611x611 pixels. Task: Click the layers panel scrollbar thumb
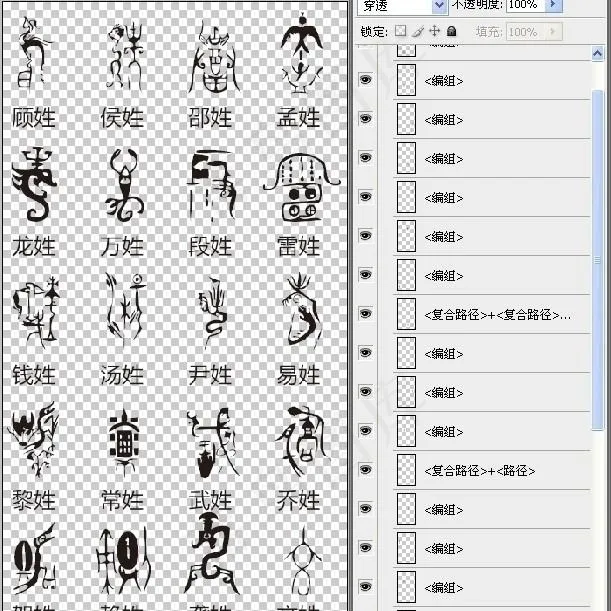(598, 250)
